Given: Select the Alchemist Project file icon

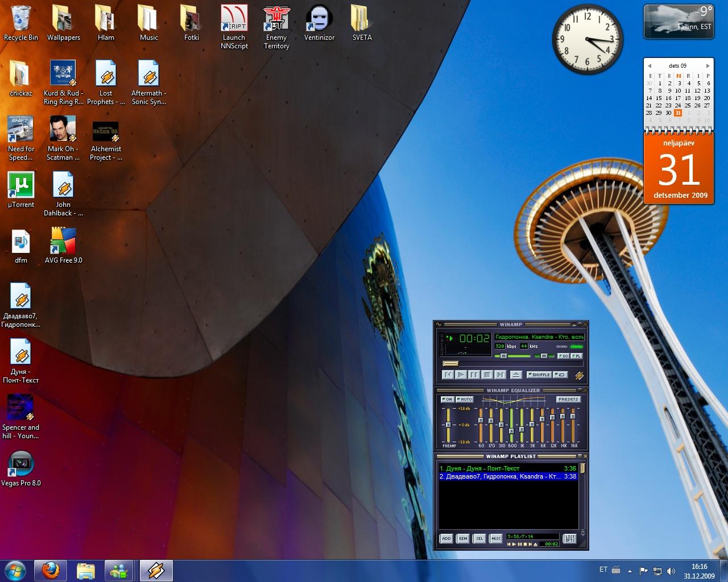Looking at the screenshot, I should point(106,139).
